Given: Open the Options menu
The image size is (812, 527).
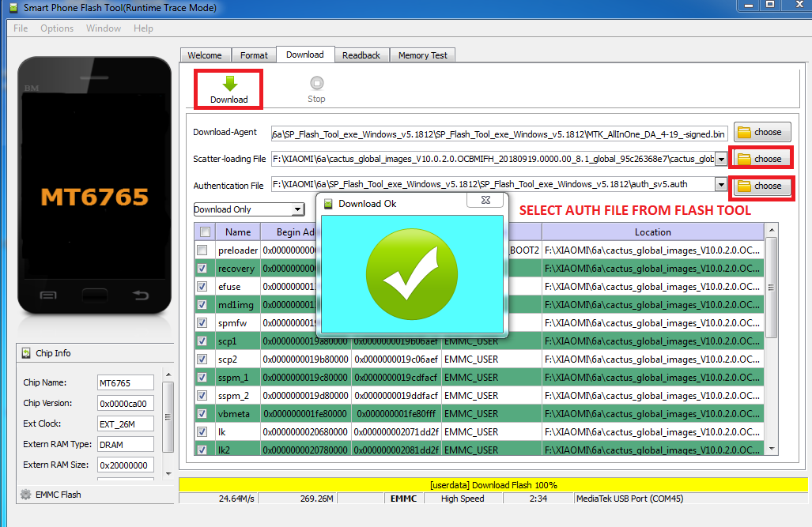Looking at the screenshot, I should point(57,28).
